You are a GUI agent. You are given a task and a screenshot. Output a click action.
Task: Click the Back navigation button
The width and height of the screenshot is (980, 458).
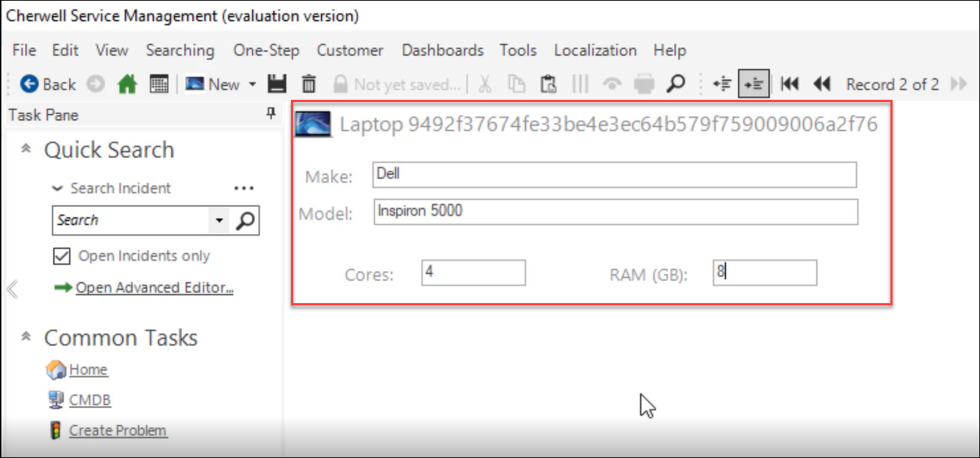click(48, 84)
